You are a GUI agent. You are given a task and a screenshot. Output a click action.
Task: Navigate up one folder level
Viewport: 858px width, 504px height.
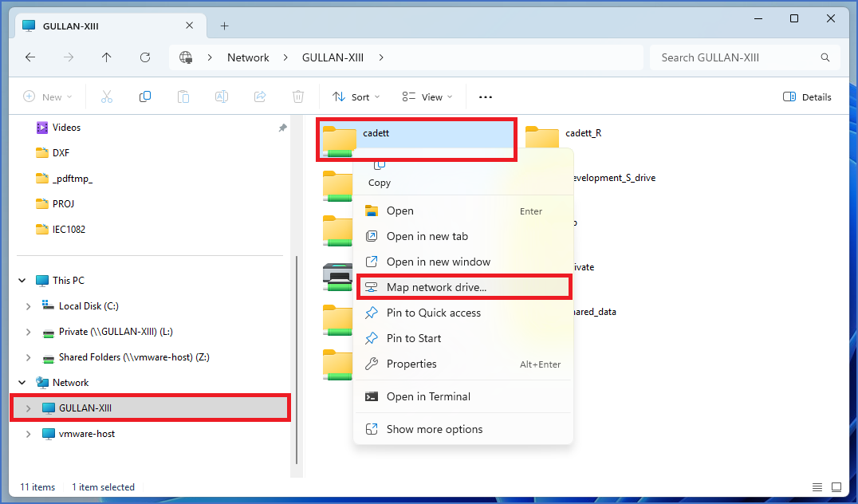click(x=107, y=57)
